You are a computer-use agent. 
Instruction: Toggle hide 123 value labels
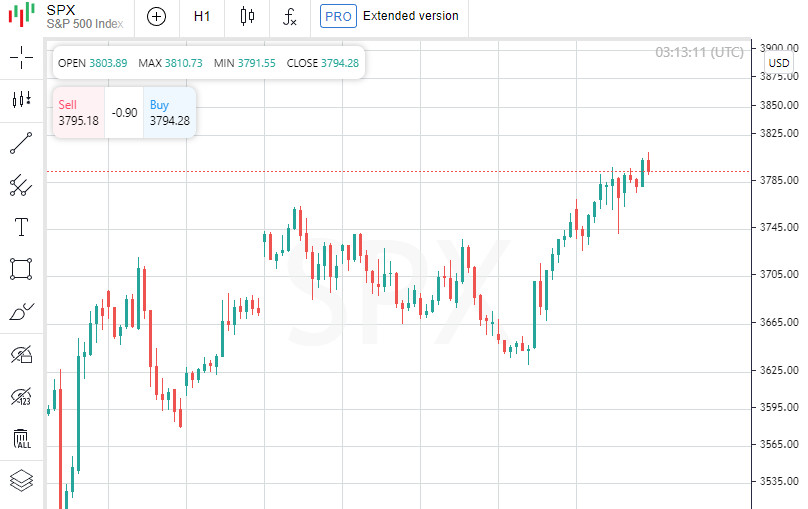tap(21, 397)
